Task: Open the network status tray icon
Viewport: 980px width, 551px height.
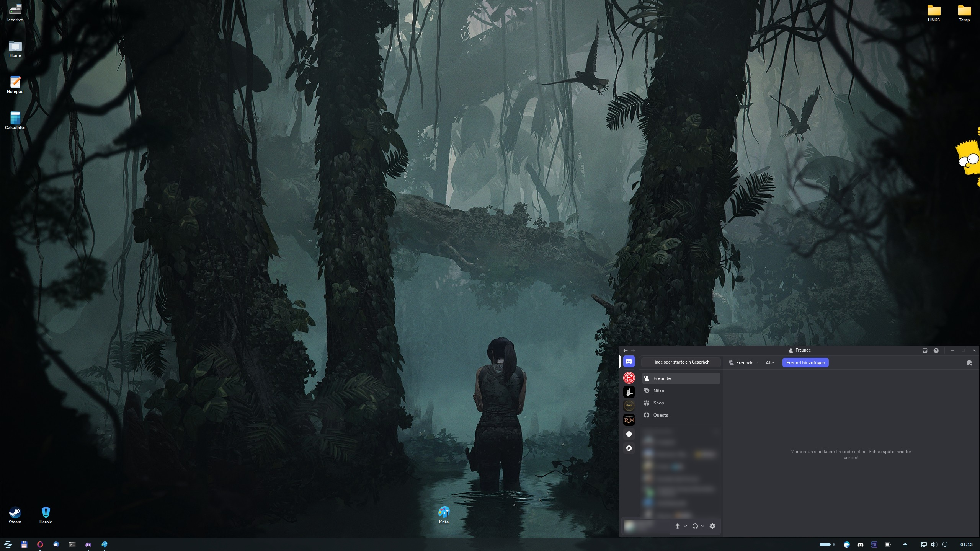Action: click(x=924, y=544)
